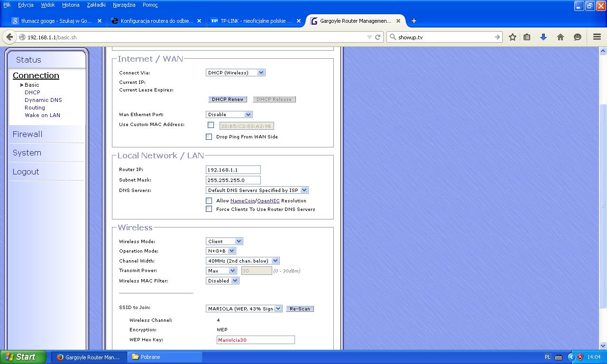The image size is (607, 364).
Task: Click the DHCP Renew button
Action: tap(228, 99)
